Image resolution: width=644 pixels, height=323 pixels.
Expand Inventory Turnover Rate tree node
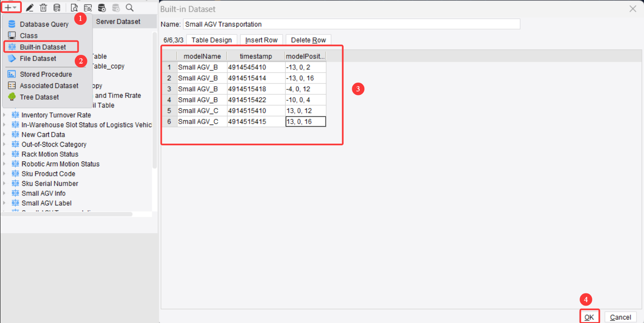pos(5,115)
